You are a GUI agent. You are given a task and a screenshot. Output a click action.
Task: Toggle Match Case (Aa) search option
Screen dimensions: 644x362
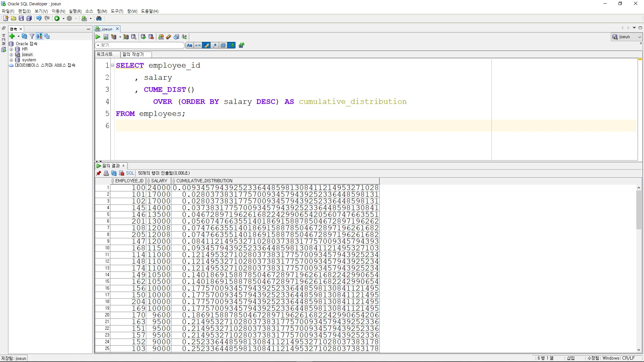(x=190, y=45)
